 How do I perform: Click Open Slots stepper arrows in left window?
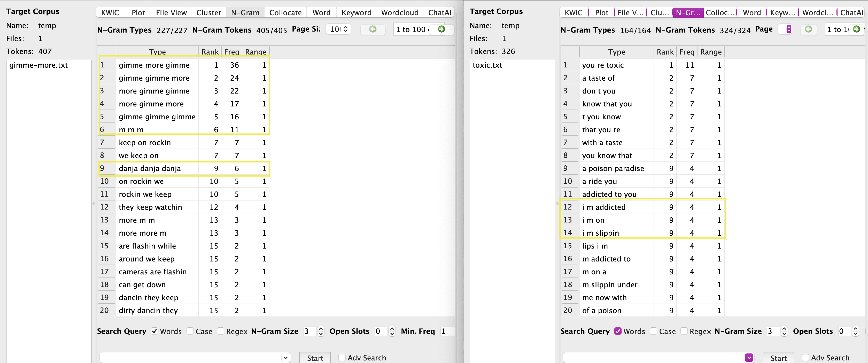click(x=392, y=331)
